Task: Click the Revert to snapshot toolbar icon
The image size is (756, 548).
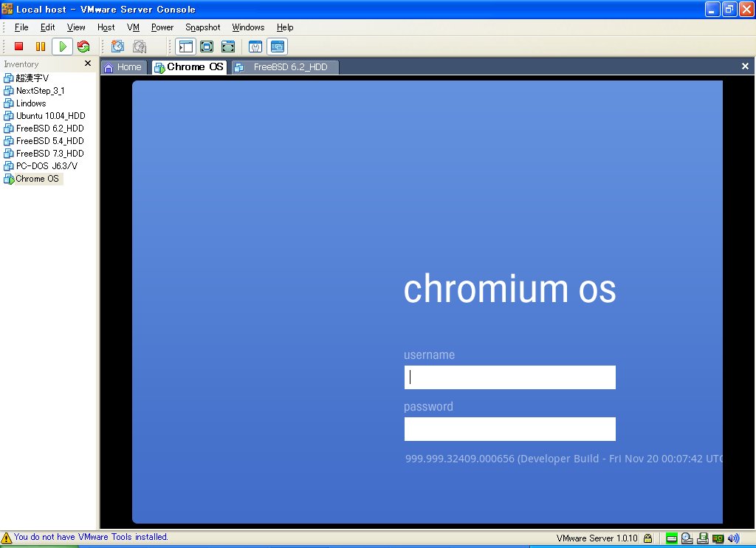Action: 140,47
